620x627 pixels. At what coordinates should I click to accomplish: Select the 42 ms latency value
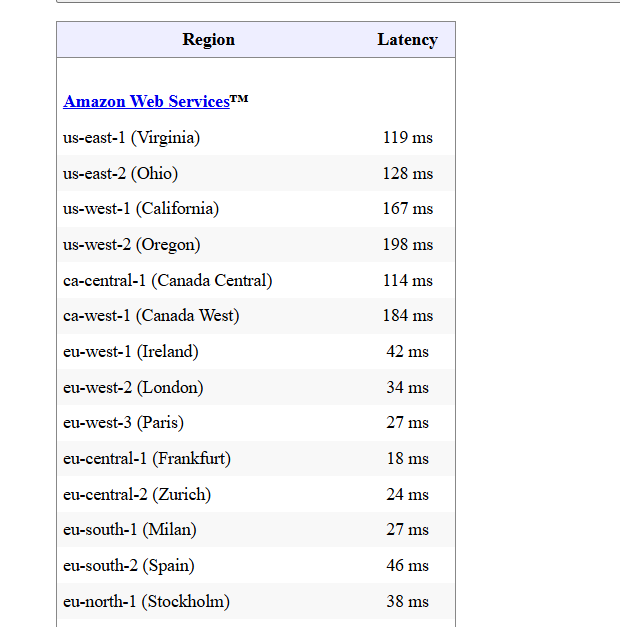(x=408, y=352)
